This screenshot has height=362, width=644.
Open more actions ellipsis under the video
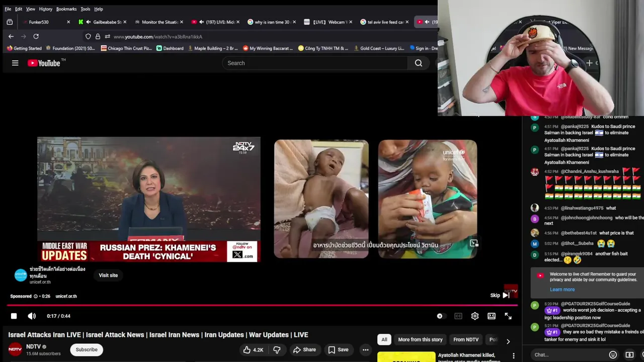366,350
